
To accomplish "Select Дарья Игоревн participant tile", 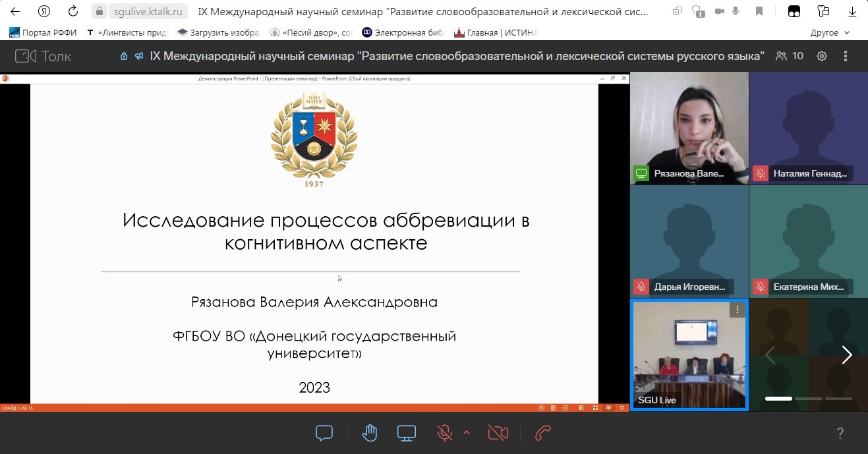I will pyautogui.click(x=689, y=241).
